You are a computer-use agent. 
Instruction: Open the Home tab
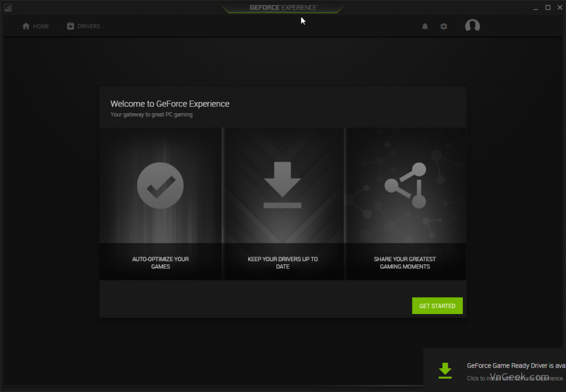pos(35,27)
